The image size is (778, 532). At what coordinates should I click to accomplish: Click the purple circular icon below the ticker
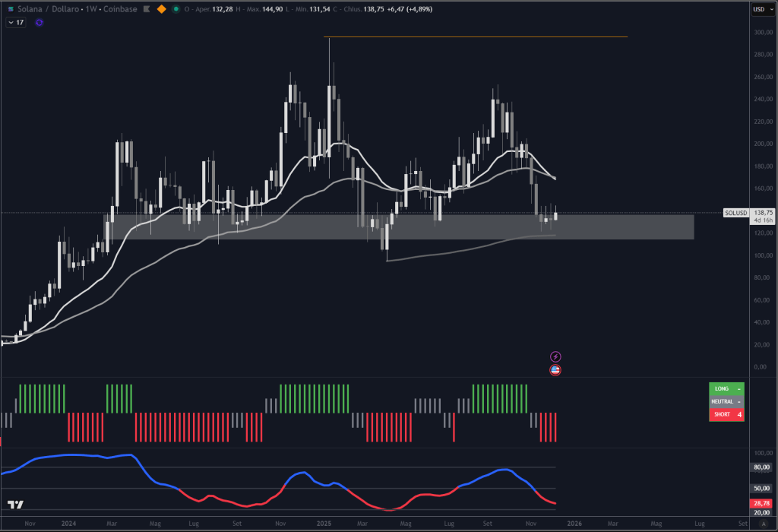(39, 22)
